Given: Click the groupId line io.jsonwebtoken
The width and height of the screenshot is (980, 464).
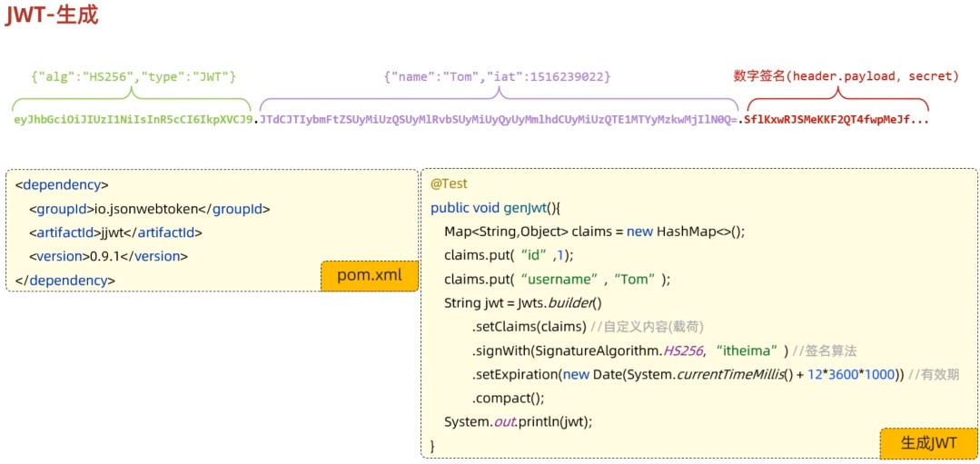Looking at the screenshot, I should (149, 209).
